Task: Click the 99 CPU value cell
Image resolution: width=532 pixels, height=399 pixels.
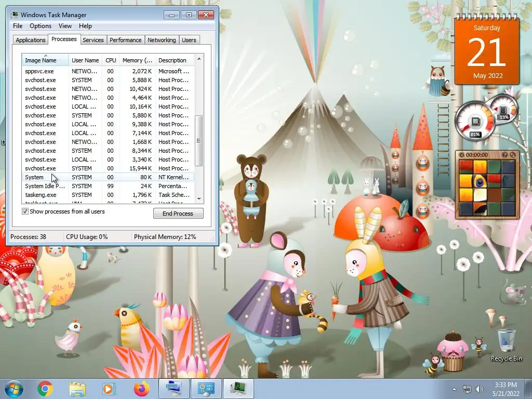Action: point(110,186)
